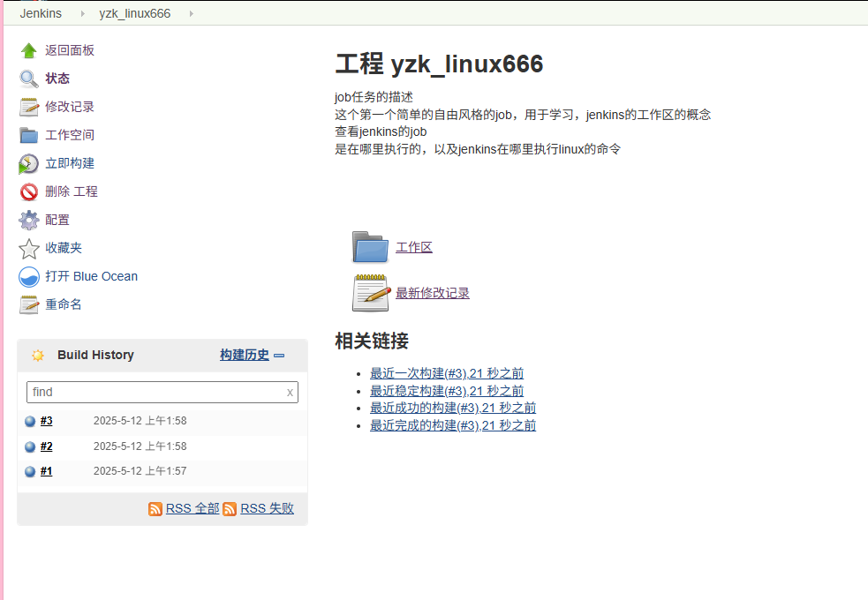Click the green up-arrow 返回面板 icon
Viewport: 868px width, 600px height.
coord(29,50)
